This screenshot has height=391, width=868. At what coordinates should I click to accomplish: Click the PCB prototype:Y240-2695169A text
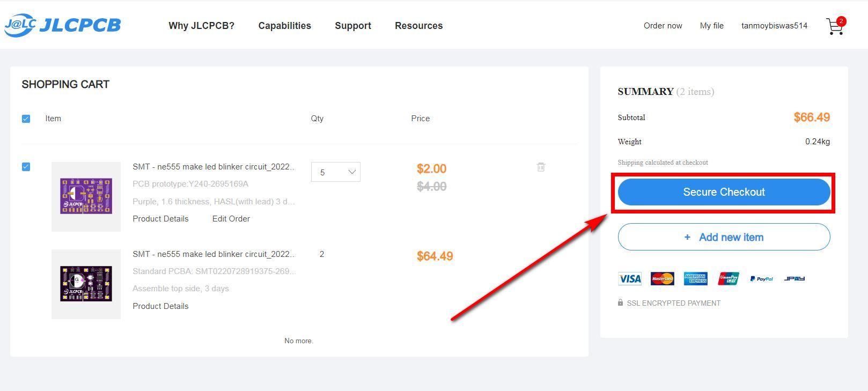coord(190,184)
